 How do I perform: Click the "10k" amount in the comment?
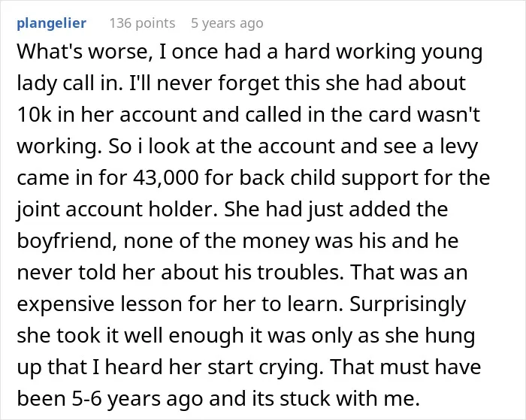(x=34, y=115)
